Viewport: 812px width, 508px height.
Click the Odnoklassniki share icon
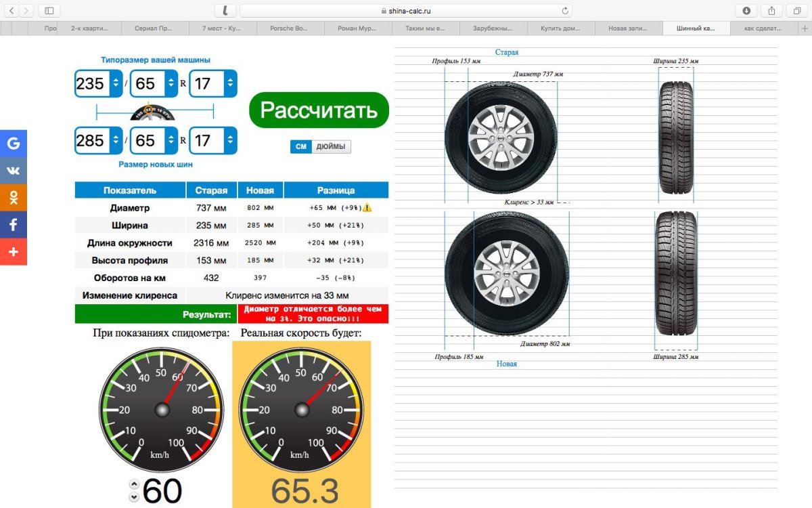pyautogui.click(x=13, y=197)
